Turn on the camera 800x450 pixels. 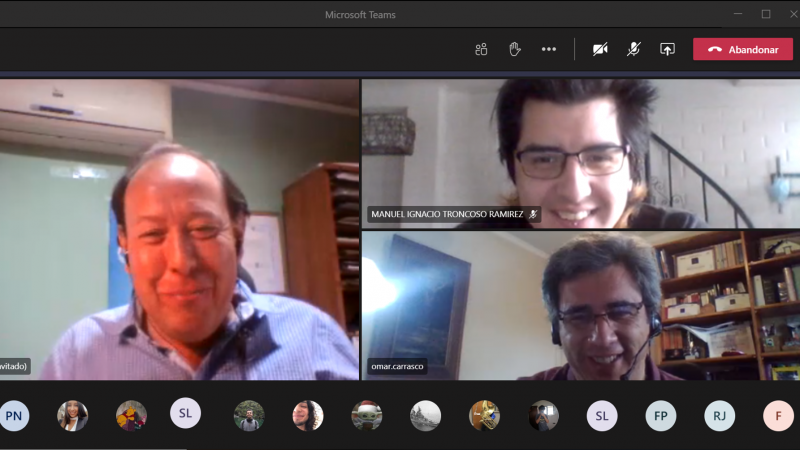tap(600, 49)
